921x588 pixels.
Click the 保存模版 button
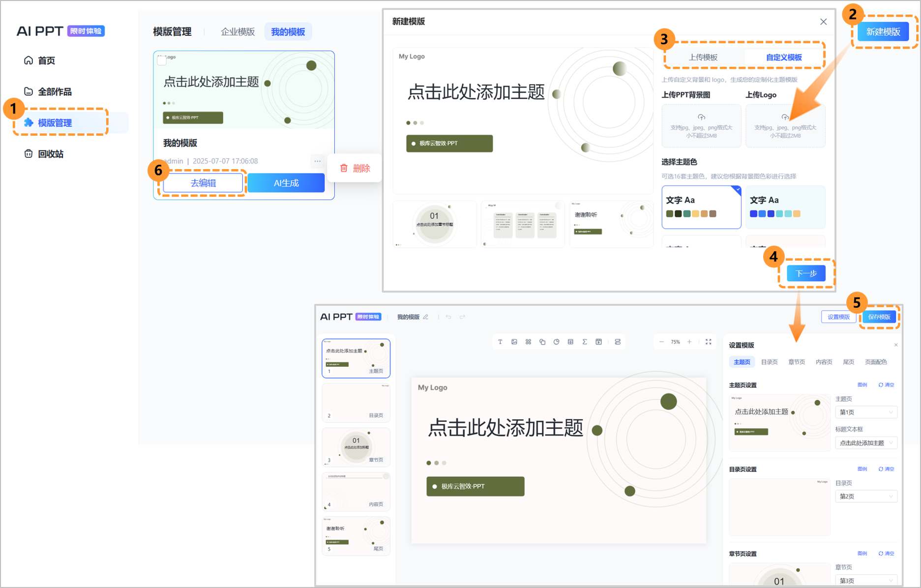(x=879, y=317)
